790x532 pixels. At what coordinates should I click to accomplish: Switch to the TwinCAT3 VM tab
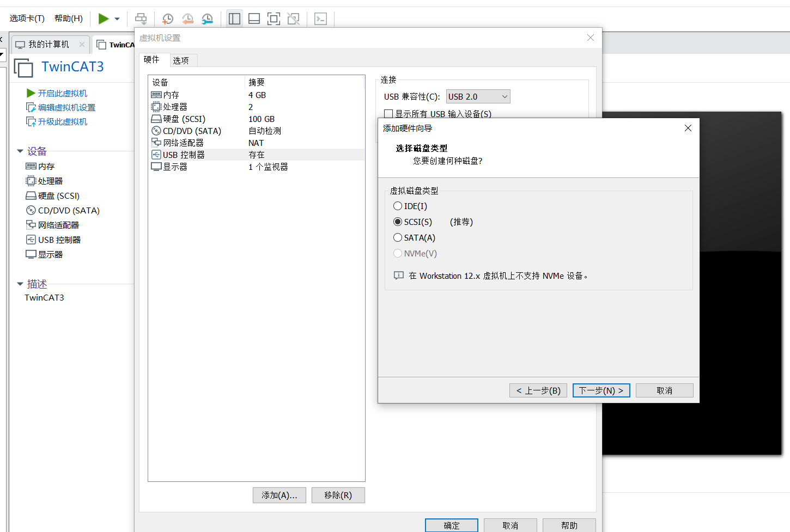pyautogui.click(x=116, y=45)
